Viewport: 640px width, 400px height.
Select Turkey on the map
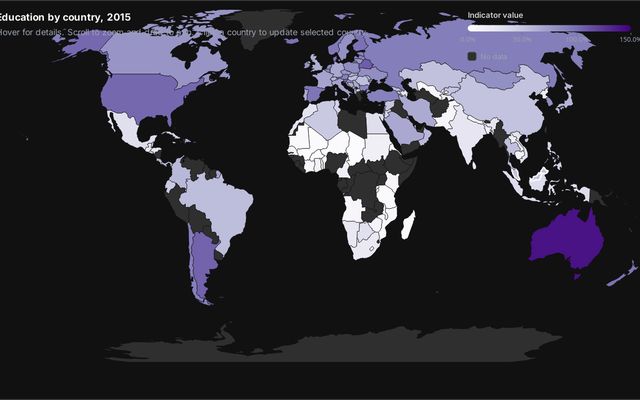point(384,95)
